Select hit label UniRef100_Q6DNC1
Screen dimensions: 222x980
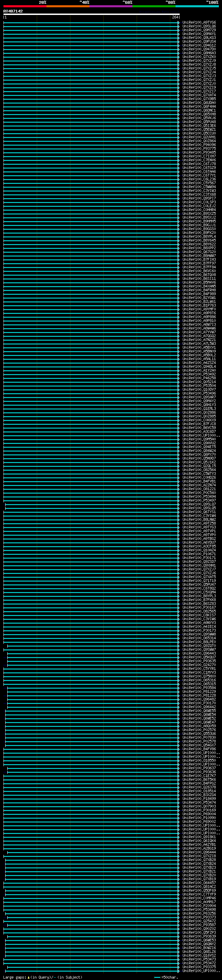coord(199,110)
